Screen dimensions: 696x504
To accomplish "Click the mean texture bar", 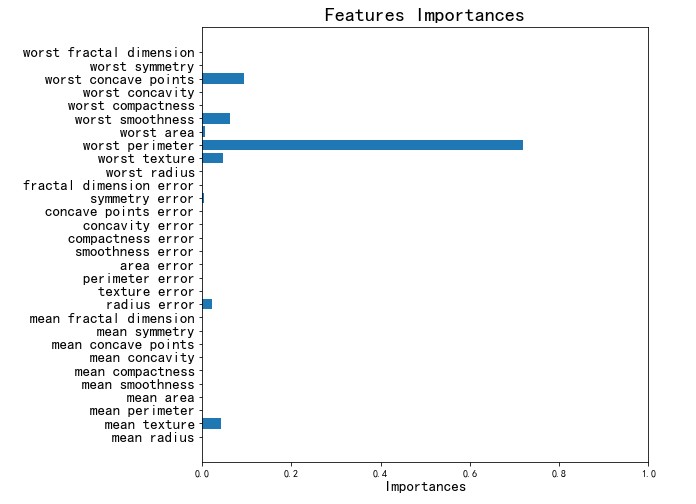I will pos(211,424).
